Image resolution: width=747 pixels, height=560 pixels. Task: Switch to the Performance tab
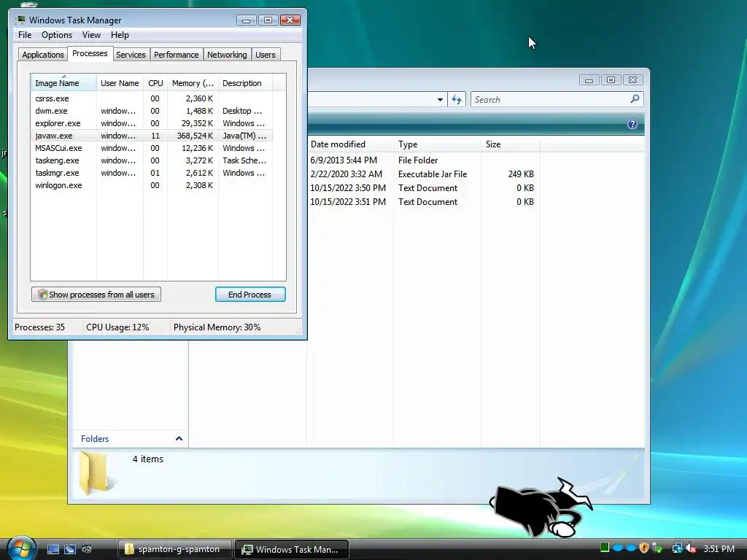tap(177, 55)
